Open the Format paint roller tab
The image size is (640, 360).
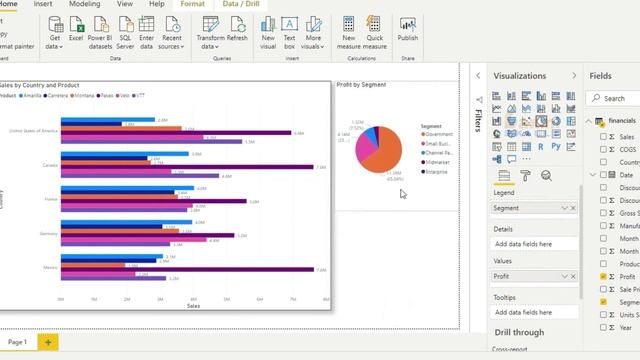(x=525, y=176)
